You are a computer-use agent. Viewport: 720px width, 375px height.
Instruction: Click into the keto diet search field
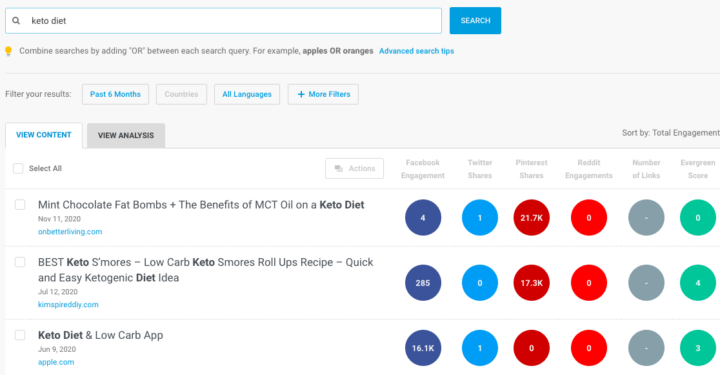(224, 21)
